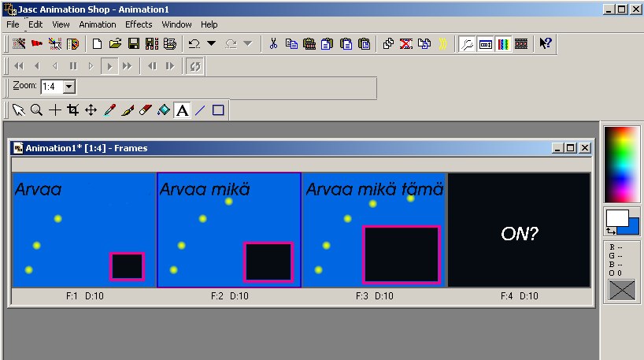644x360 pixels.
Task: Click the next frame step button
Action: (x=170, y=65)
